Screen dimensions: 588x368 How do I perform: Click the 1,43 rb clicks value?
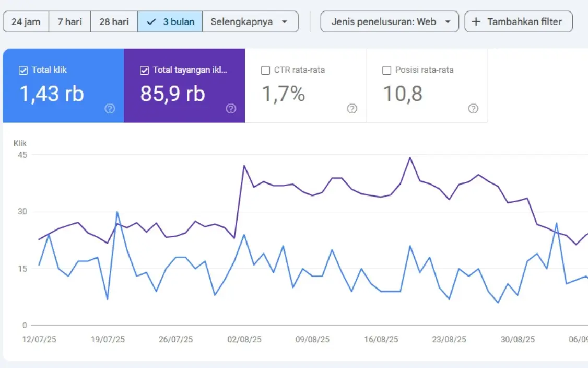pyautogui.click(x=52, y=94)
